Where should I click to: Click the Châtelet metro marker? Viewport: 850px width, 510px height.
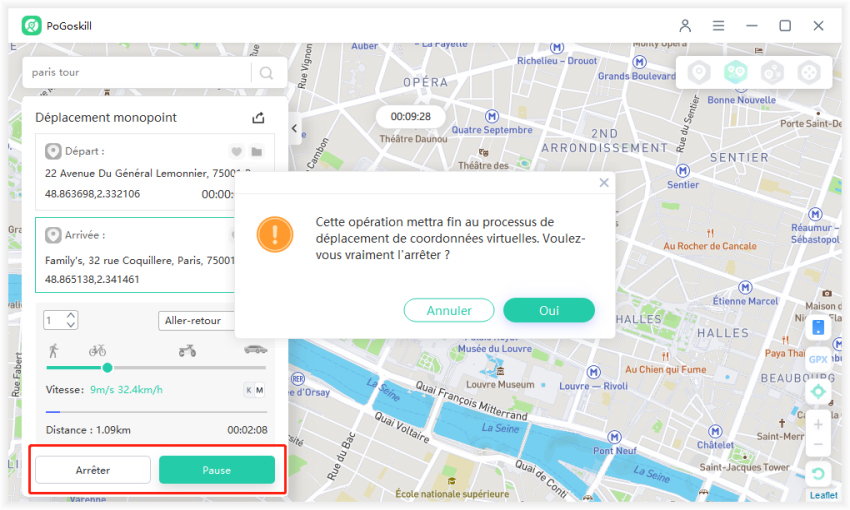[715, 431]
